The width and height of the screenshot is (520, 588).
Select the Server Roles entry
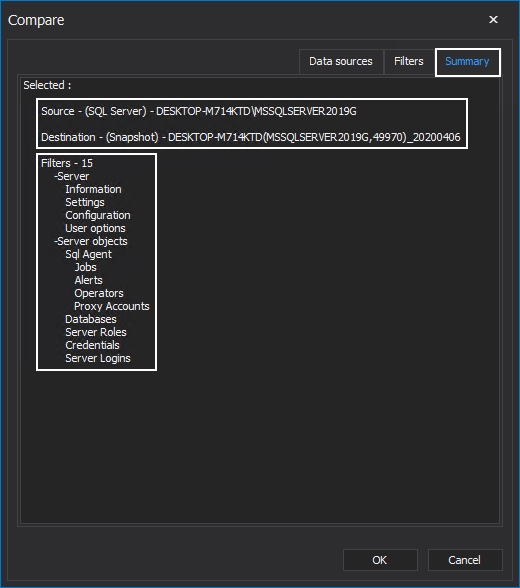click(96, 332)
